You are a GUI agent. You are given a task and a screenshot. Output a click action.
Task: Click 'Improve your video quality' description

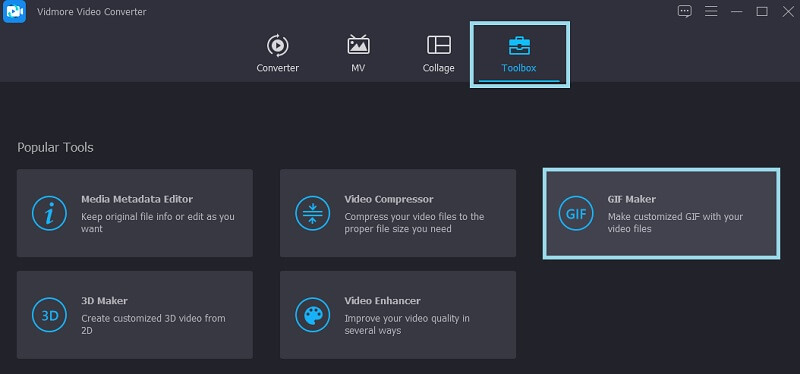click(x=407, y=324)
